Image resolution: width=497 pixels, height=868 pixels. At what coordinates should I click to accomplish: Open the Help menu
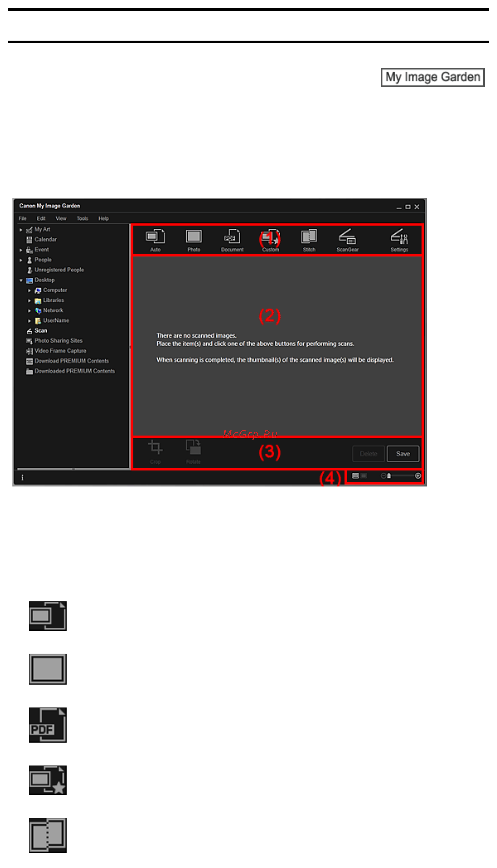point(103,219)
